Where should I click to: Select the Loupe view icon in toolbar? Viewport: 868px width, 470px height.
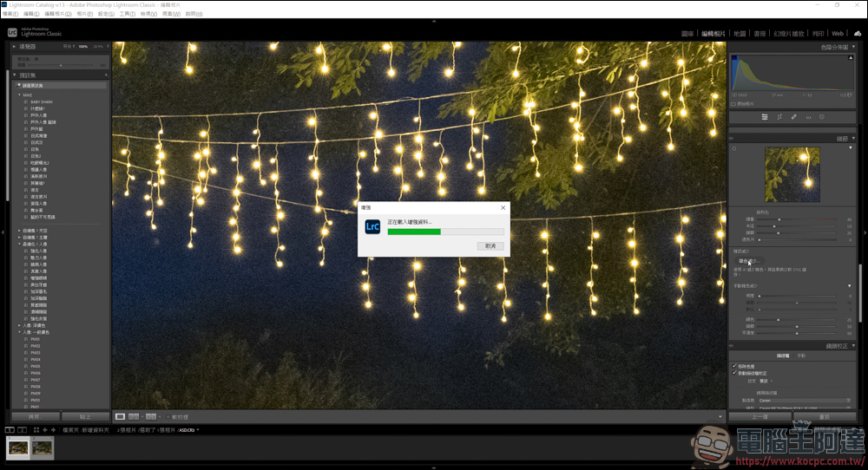120,416
